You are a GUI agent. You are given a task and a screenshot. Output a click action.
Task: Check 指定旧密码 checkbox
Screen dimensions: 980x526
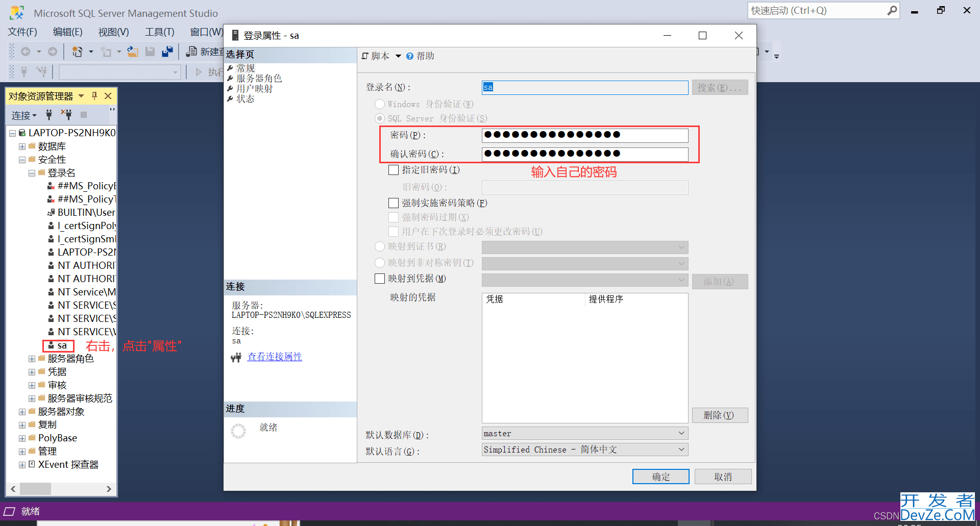pyautogui.click(x=394, y=170)
